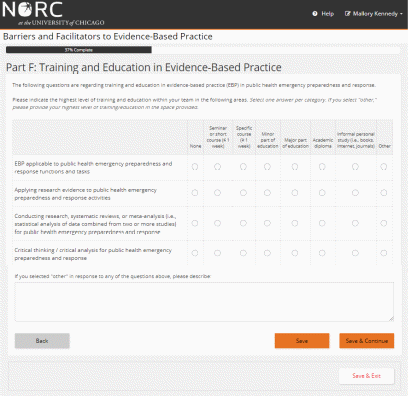Select Other for Conducting research row
The width and height of the screenshot is (408, 396).
(384, 223)
